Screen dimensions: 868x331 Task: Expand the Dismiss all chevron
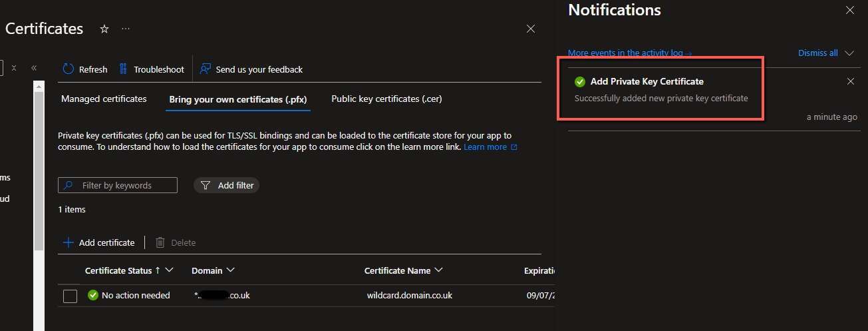(849, 53)
